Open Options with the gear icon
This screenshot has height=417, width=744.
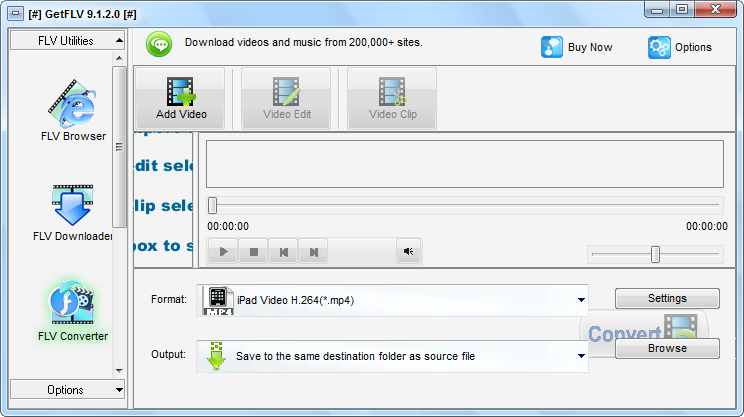pyautogui.click(x=659, y=47)
